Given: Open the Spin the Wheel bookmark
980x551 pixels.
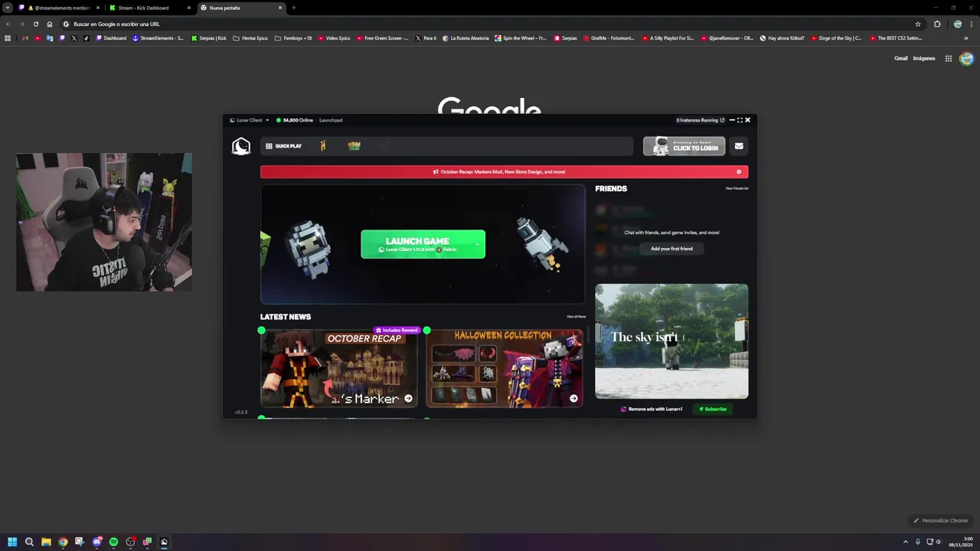Looking at the screenshot, I should pyautogui.click(x=521, y=38).
